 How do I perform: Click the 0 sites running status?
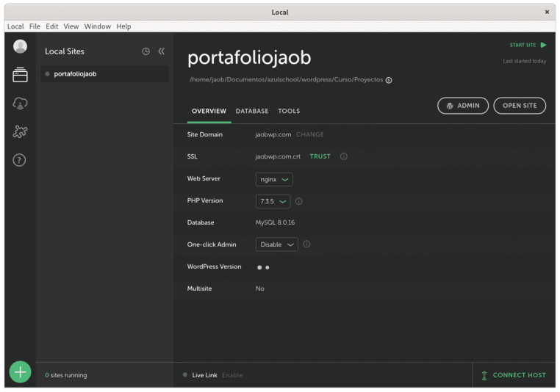66,375
